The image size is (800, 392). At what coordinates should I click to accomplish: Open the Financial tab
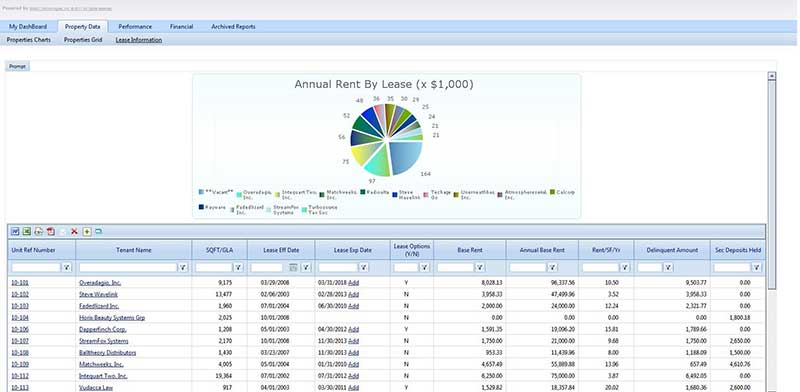point(182,27)
